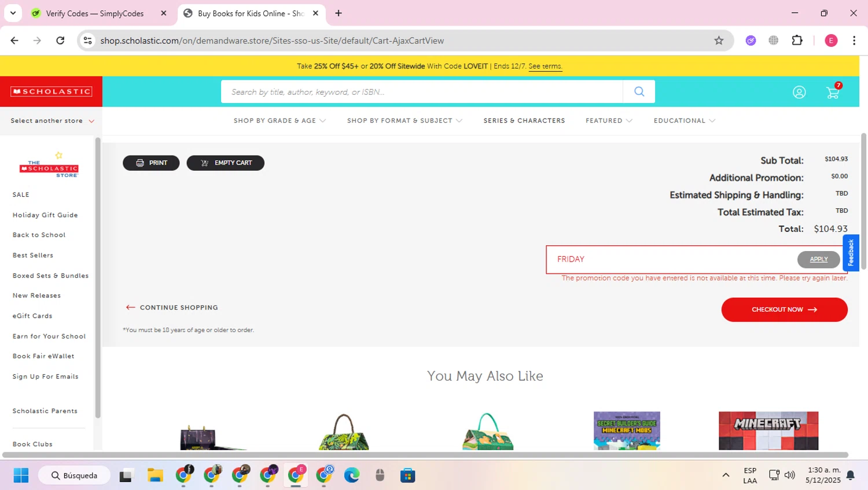Open Best Sellers sidebar link
Screen dimensions: 868x490
coord(33,255)
